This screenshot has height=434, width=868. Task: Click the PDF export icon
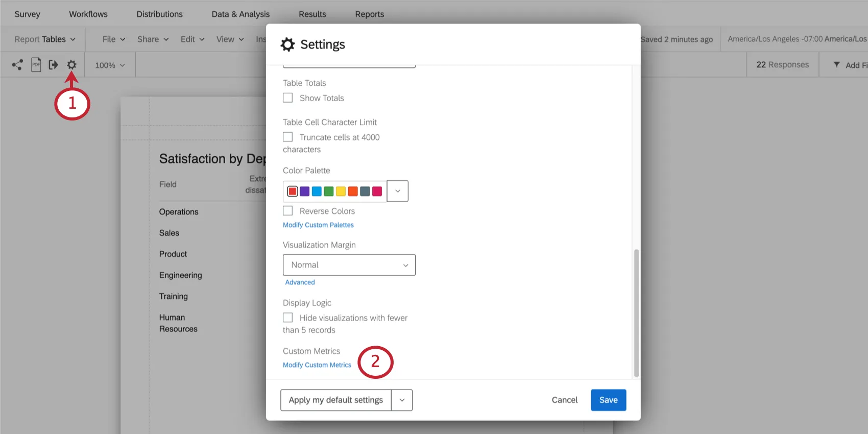coord(36,65)
